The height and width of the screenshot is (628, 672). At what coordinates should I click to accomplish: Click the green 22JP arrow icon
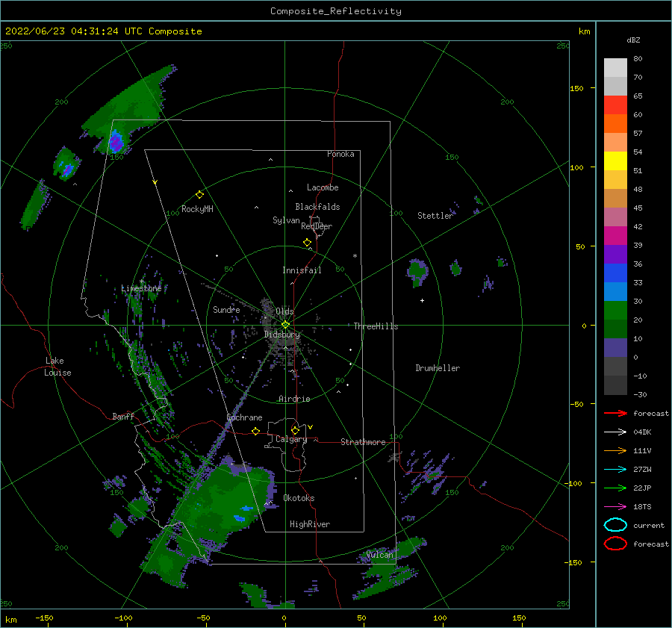coord(615,488)
